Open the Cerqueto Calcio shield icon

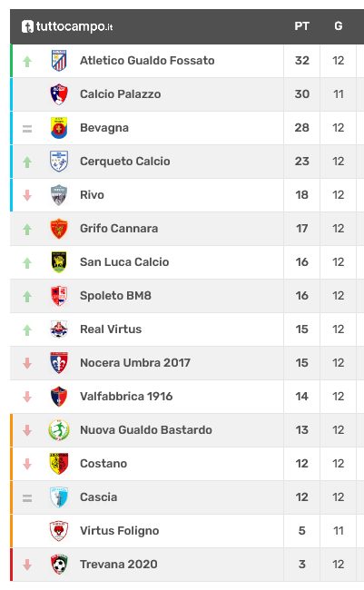click(x=59, y=162)
